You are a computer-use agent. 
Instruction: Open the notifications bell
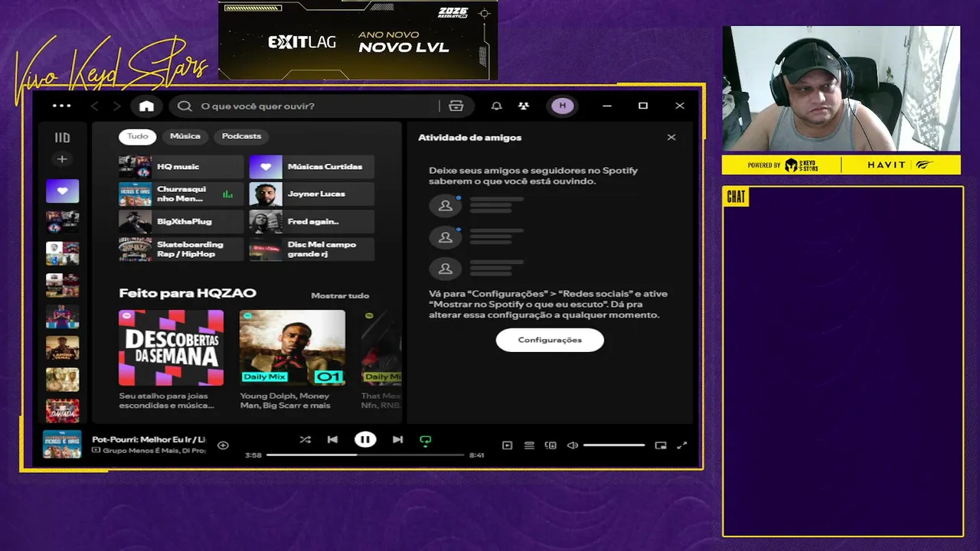click(497, 106)
